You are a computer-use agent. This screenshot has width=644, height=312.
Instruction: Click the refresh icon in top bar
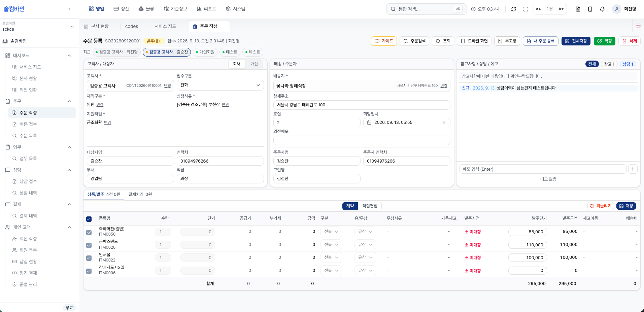[x=514, y=9]
